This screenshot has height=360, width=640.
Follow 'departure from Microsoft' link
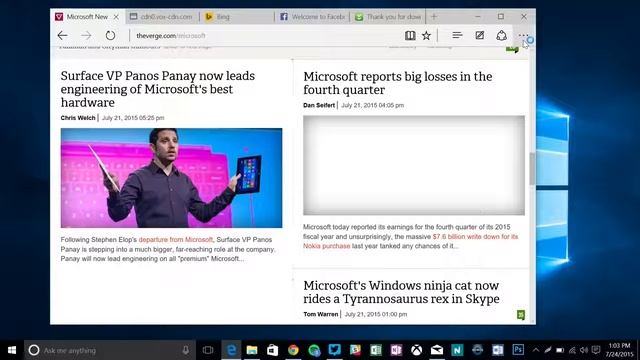[176, 240]
